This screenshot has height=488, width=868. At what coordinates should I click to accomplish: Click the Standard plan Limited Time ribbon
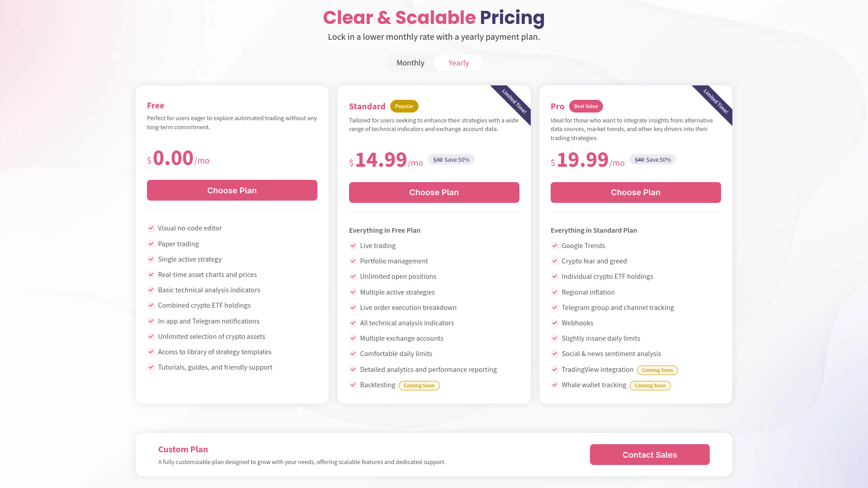tap(514, 102)
